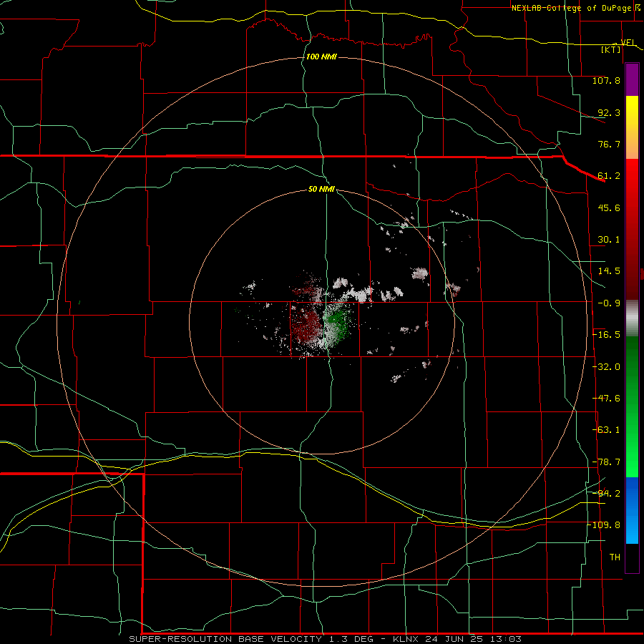Click the 76.7 legend value
This screenshot has height=644, width=644.
(609, 144)
